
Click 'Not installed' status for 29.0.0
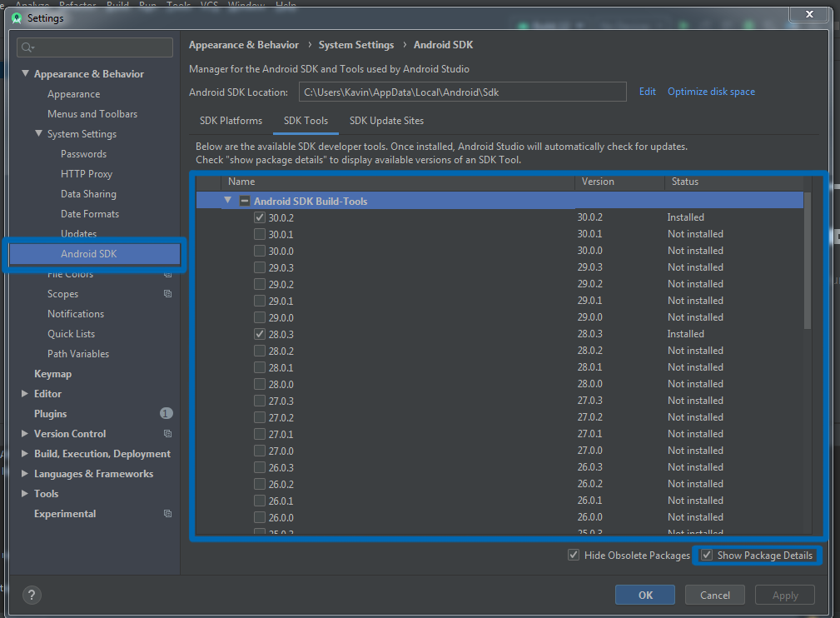pos(695,317)
